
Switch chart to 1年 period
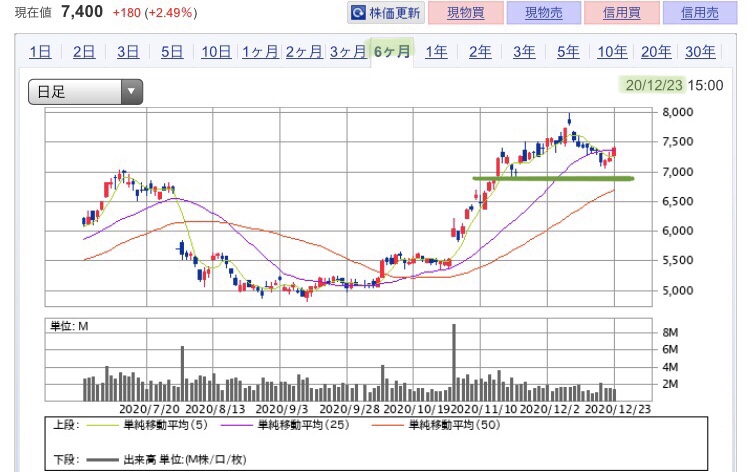coord(436,52)
